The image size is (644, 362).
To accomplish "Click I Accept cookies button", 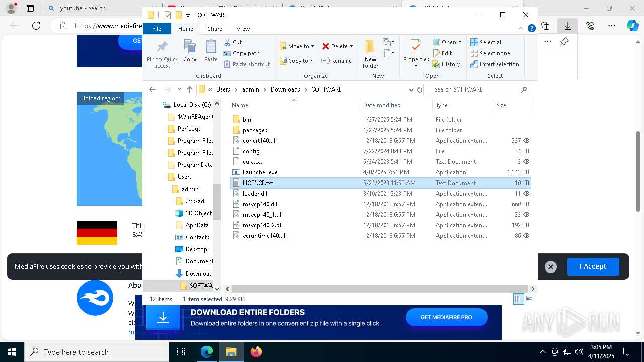I will click(593, 266).
